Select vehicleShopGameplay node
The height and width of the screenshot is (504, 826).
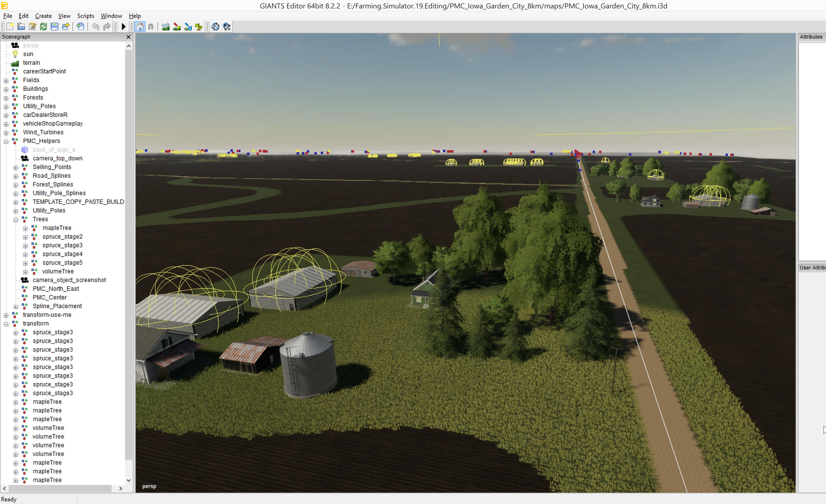pyautogui.click(x=53, y=123)
